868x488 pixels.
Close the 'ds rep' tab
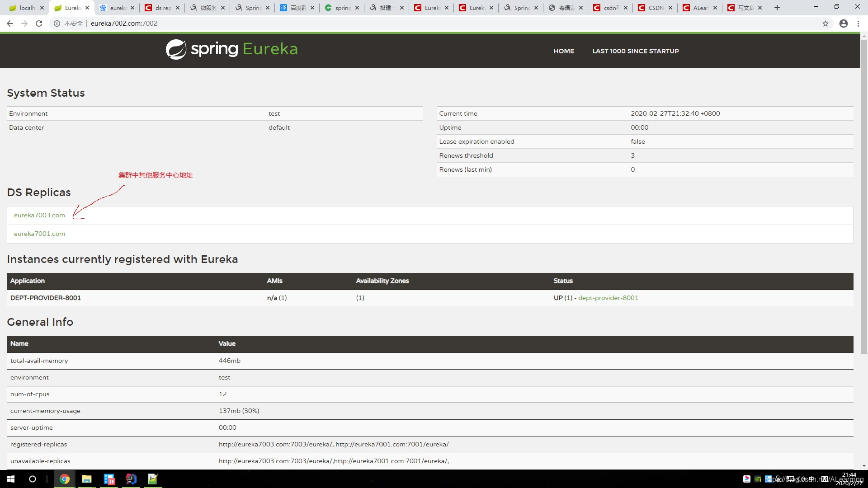178,8
